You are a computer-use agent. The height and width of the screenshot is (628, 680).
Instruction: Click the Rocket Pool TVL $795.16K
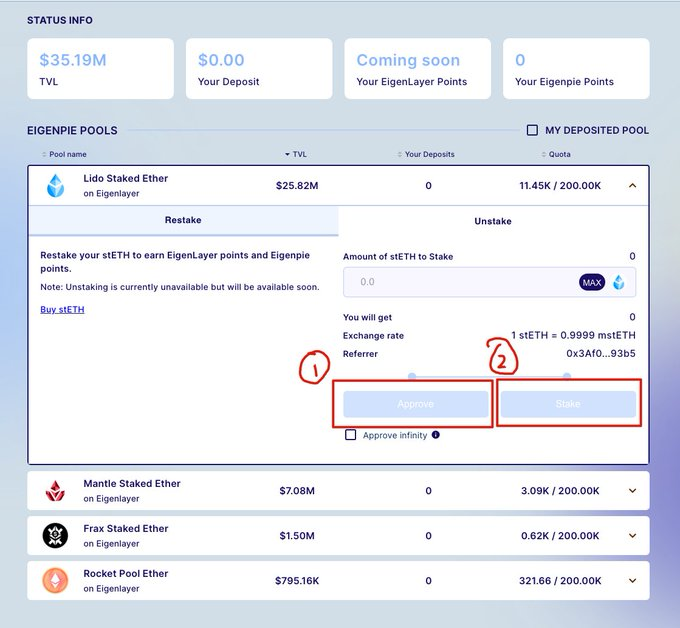coord(297,581)
